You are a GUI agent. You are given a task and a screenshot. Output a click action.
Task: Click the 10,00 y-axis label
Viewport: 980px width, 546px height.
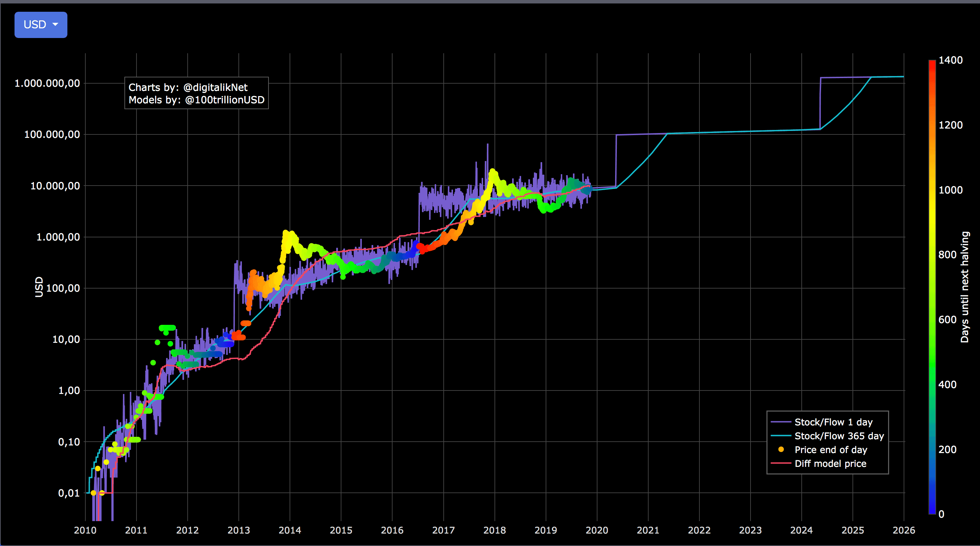(66, 339)
